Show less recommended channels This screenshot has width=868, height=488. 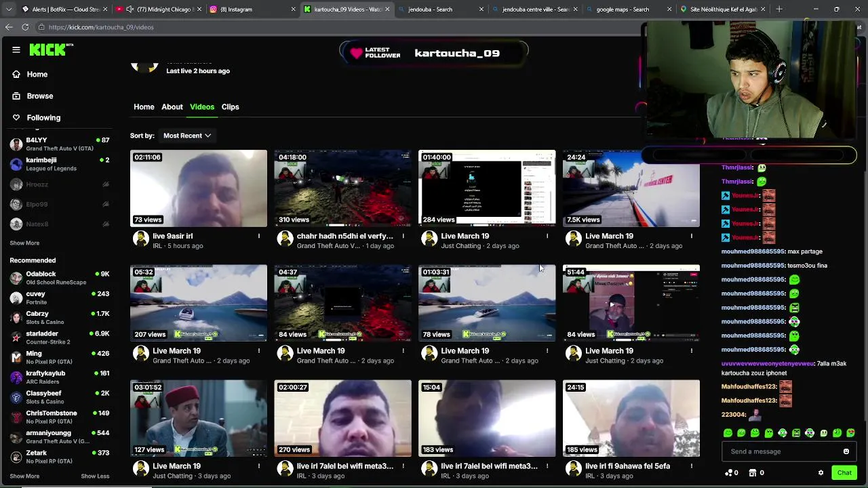95,476
